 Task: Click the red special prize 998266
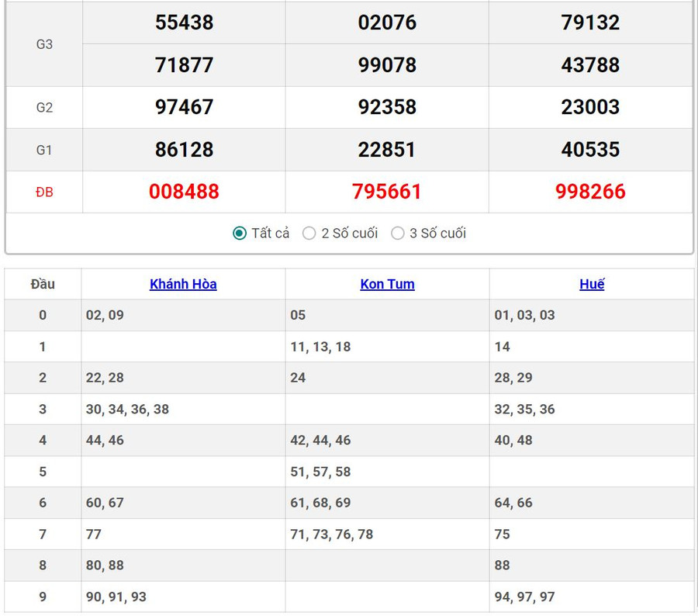(590, 192)
